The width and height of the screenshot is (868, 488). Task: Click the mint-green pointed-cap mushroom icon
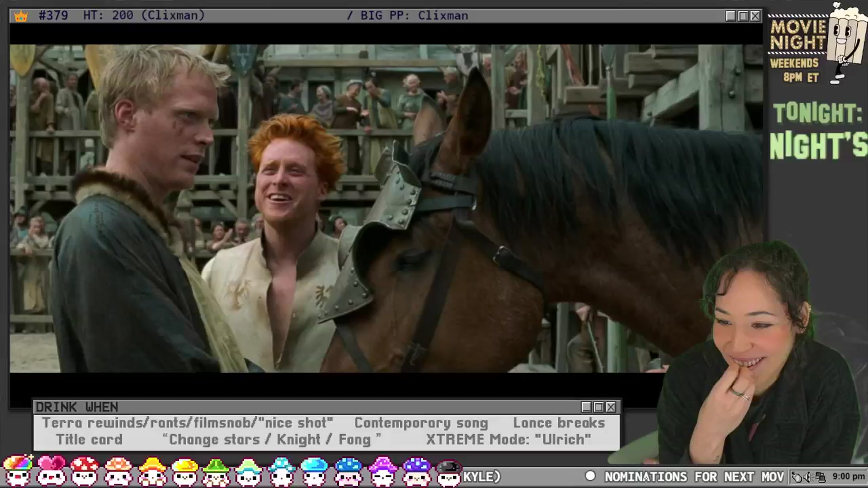pyautogui.click(x=248, y=472)
